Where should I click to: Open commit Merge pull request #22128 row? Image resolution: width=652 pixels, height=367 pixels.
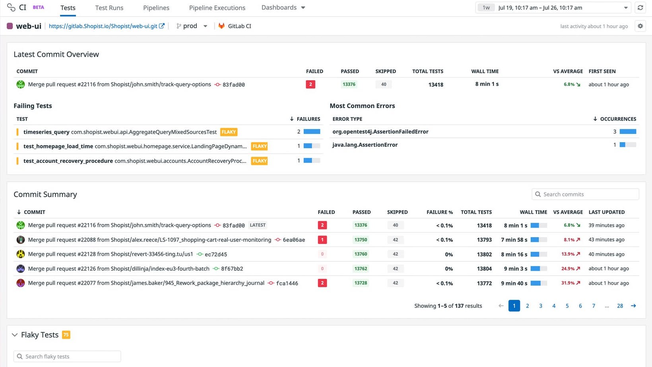[x=326, y=254]
